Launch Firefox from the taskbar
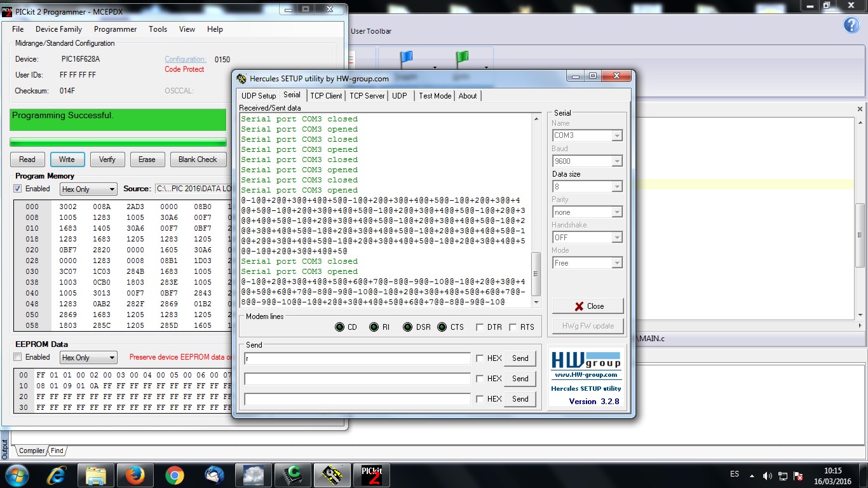Viewport: 868px width, 488px height. 135,475
